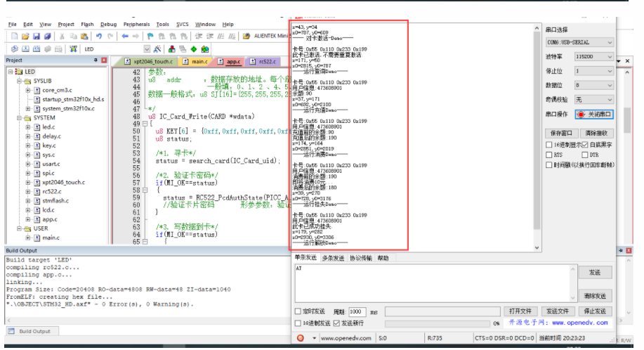This screenshot has width=644, height=350.
Task: Click the Copy icon in toolbar
Action: pyautogui.click(x=73, y=36)
